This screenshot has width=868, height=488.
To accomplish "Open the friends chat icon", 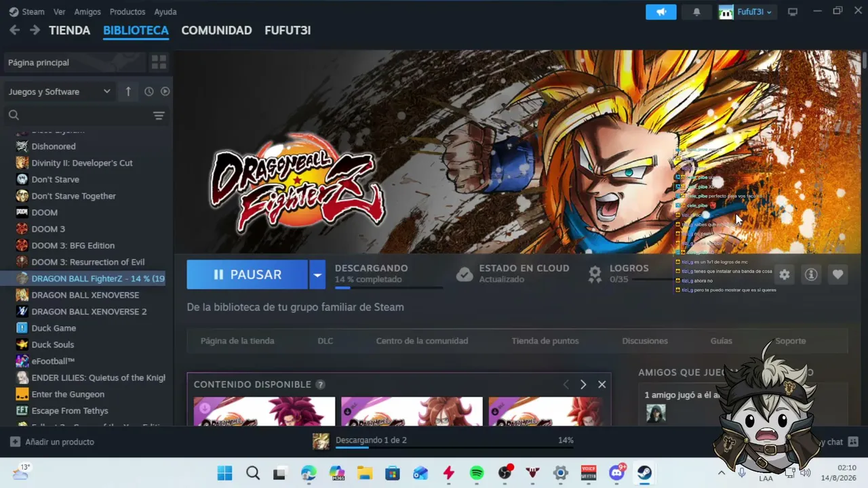I will click(x=853, y=442).
